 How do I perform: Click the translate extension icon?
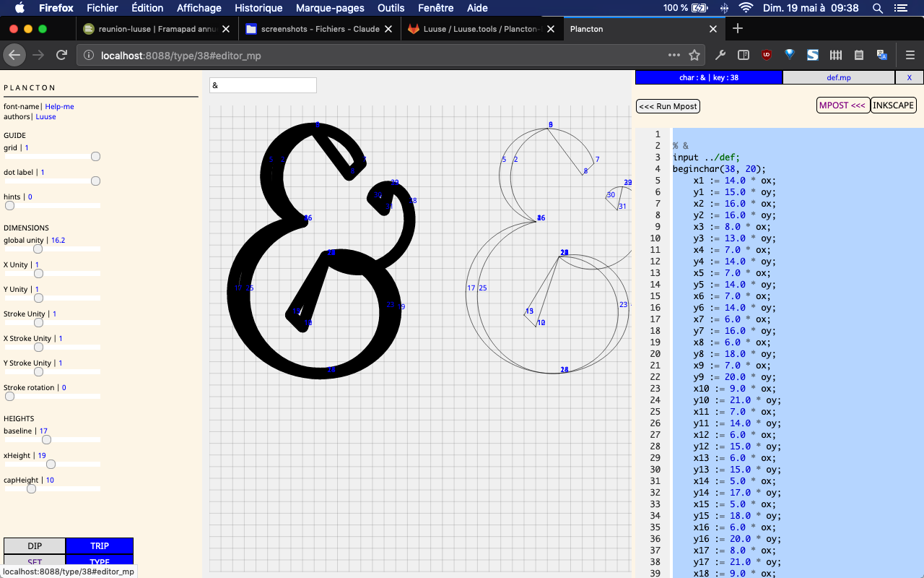click(882, 55)
